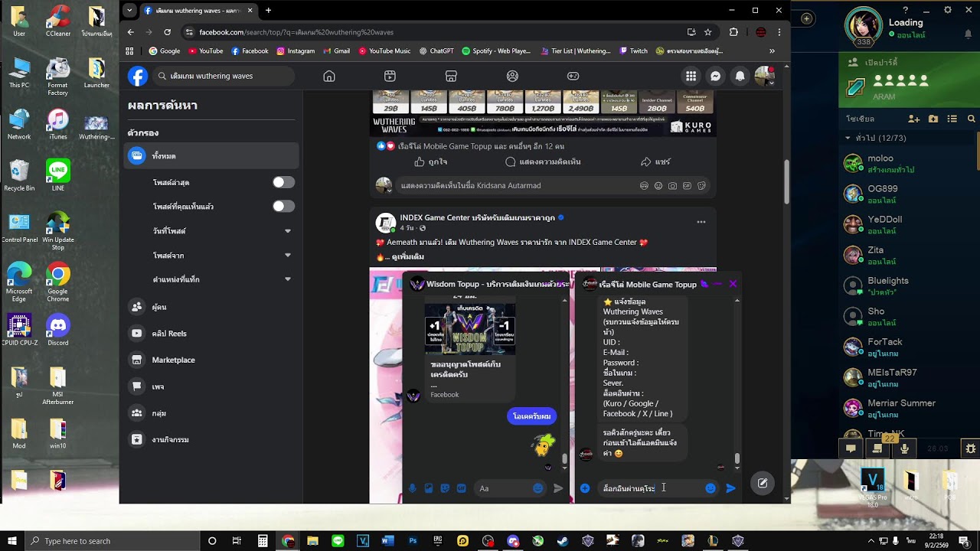The height and width of the screenshot is (551, 980).
Task: Add a friend in League client
Action: tap(913, 119)
